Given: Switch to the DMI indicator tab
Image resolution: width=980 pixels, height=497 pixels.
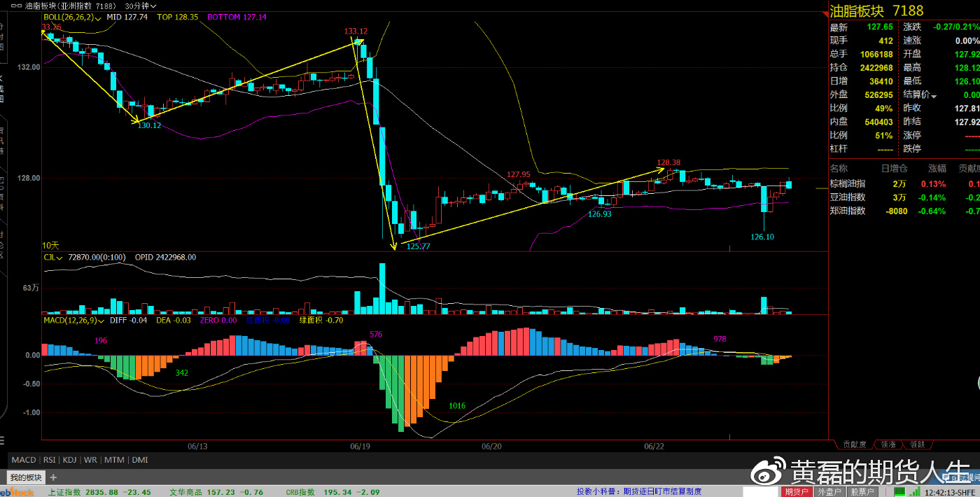Looking at the screenshot, I should pyautogui.click(x=139, y=460).
